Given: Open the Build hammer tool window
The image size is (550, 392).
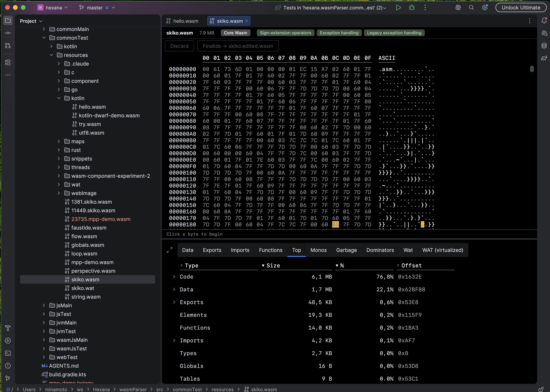Looking at the screenshot, I should tap(8, 328).
